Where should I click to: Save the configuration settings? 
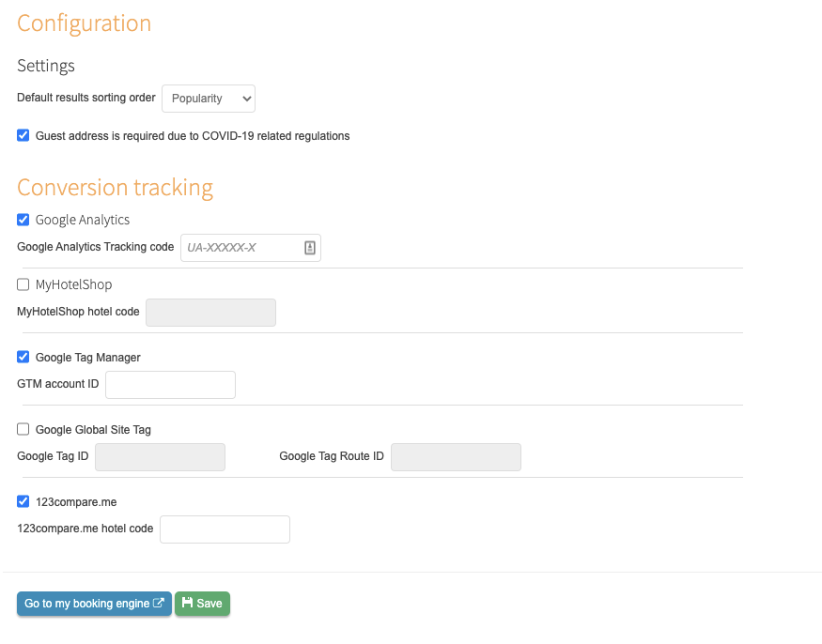coord(202,604)
